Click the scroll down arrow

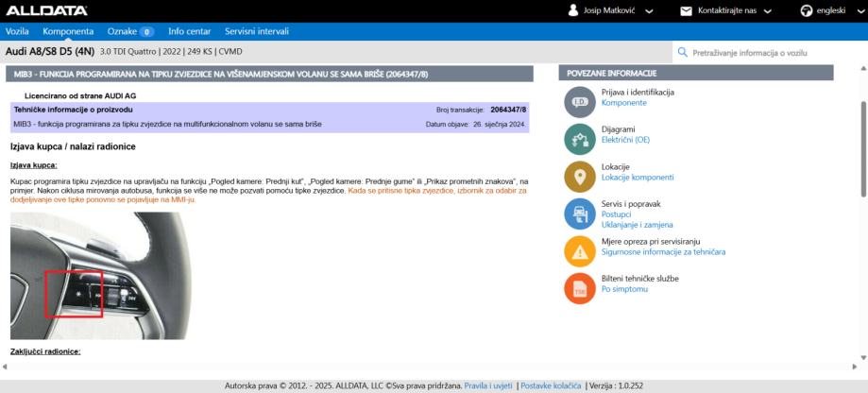pyautogui.click(x=863, y=356)
